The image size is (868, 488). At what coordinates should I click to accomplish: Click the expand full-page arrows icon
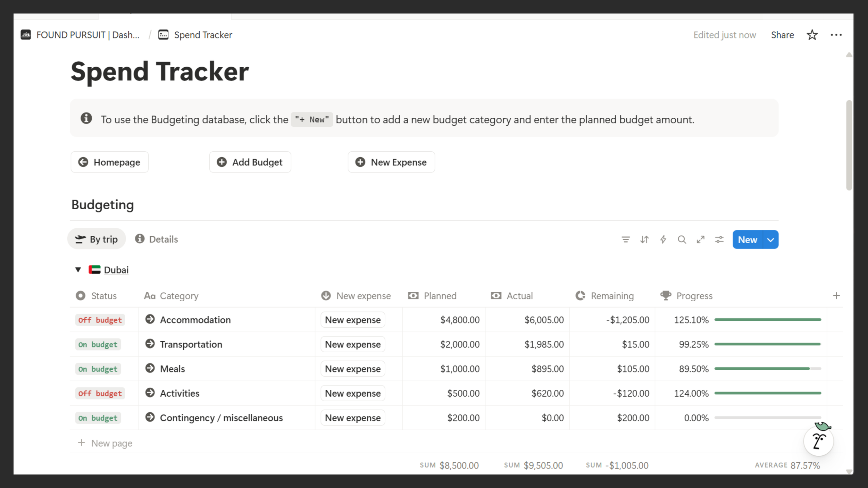click(x=701, y=239)
